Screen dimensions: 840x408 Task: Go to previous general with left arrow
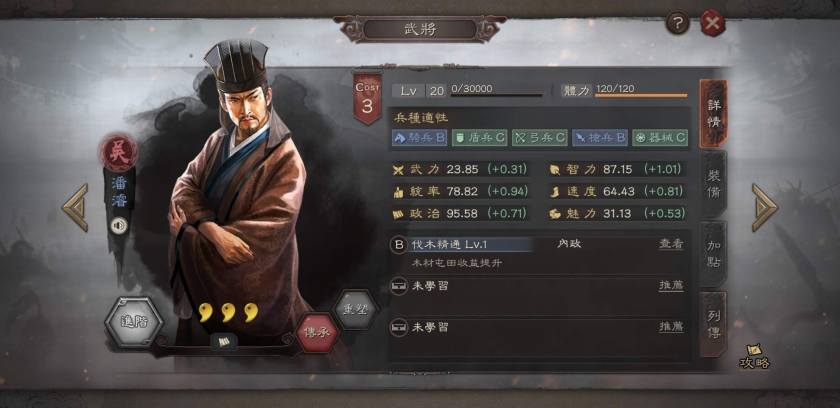coord(75,208)
